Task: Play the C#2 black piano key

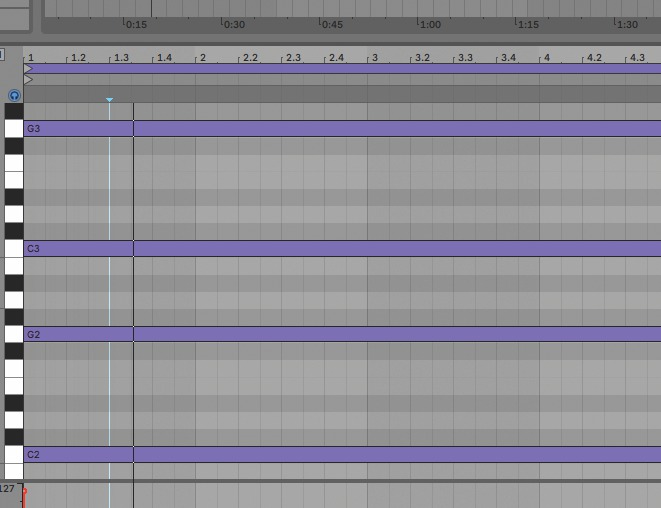Action: point(14,438)
